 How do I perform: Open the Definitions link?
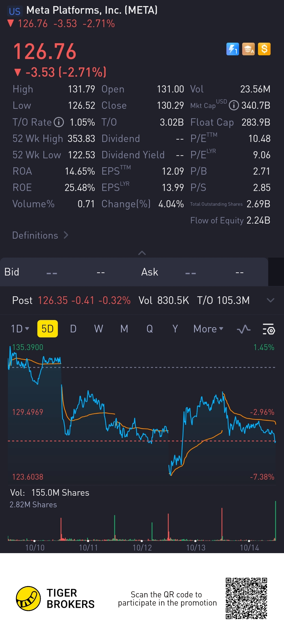[40, 235]
